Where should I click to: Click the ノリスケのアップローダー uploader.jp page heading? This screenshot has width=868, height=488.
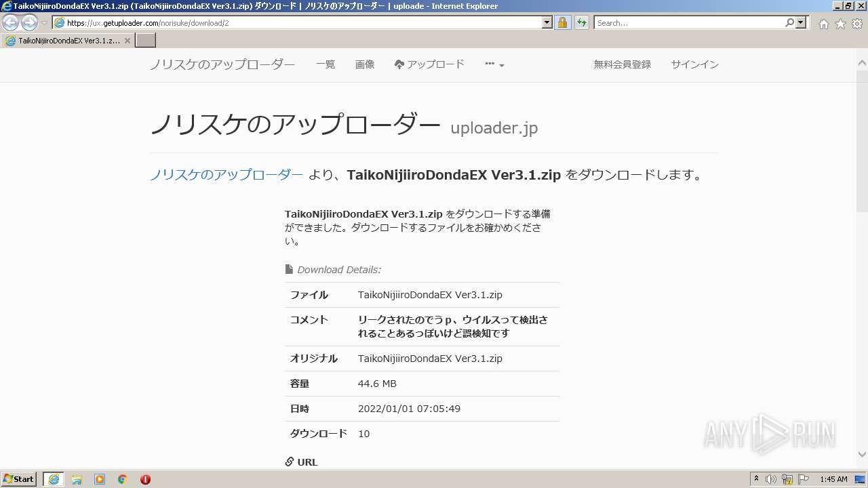pyautogui.click(x=344, y=125)
